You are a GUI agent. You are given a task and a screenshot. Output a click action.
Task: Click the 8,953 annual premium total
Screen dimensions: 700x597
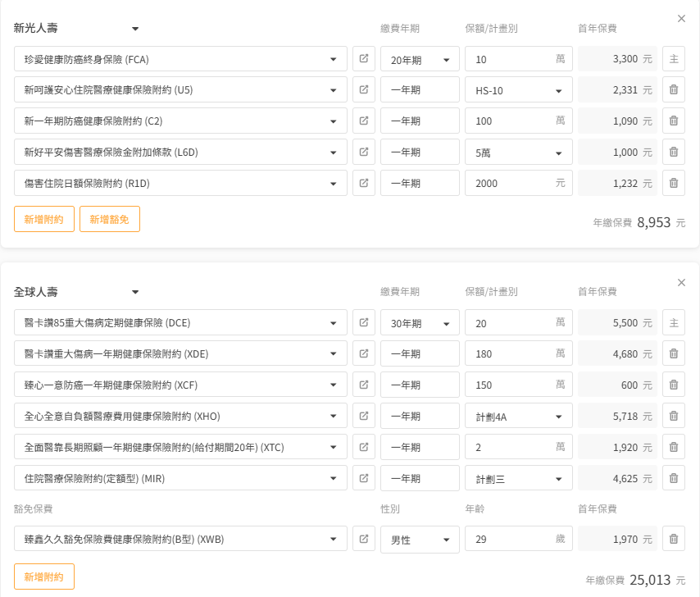click(653, 222)
